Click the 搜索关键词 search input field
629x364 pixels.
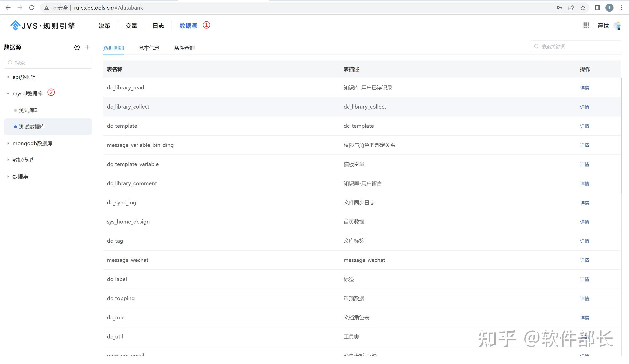pyautogui.click(x=575, y=46)
